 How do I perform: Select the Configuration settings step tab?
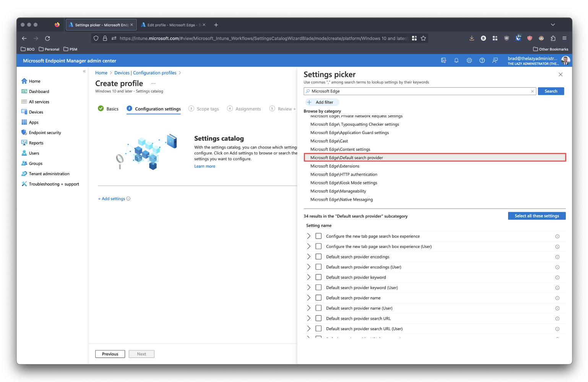(x=154, y=109)
